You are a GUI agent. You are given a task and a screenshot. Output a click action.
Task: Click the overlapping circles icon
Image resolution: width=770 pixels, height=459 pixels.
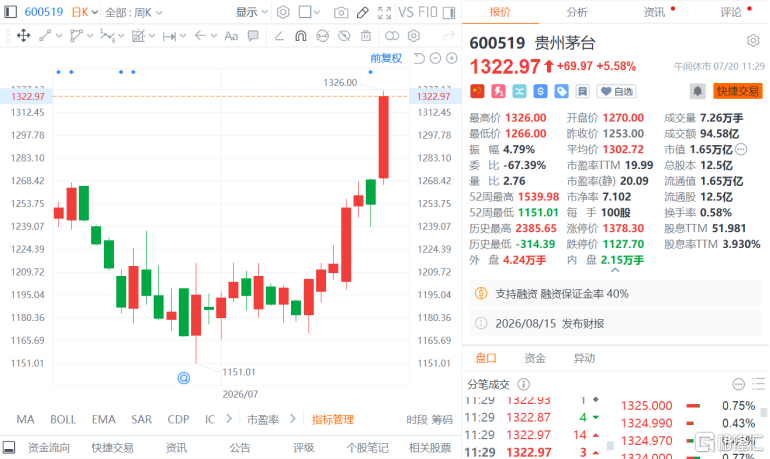392,35
